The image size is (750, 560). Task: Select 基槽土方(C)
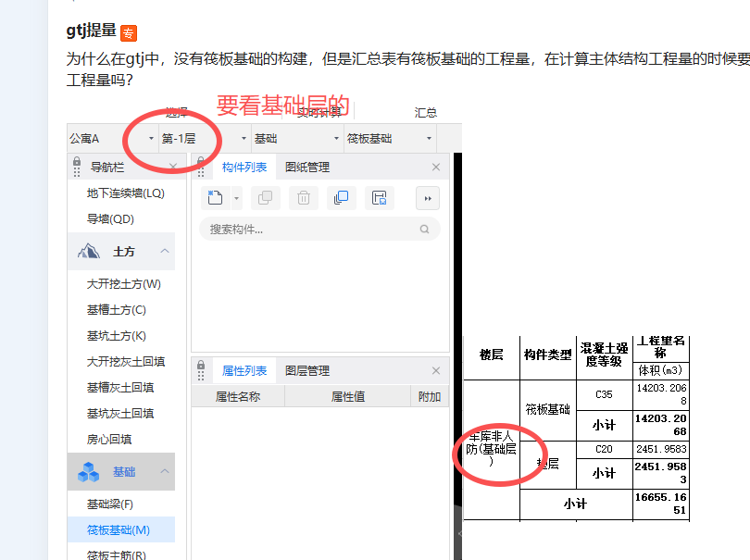(117, 310)
